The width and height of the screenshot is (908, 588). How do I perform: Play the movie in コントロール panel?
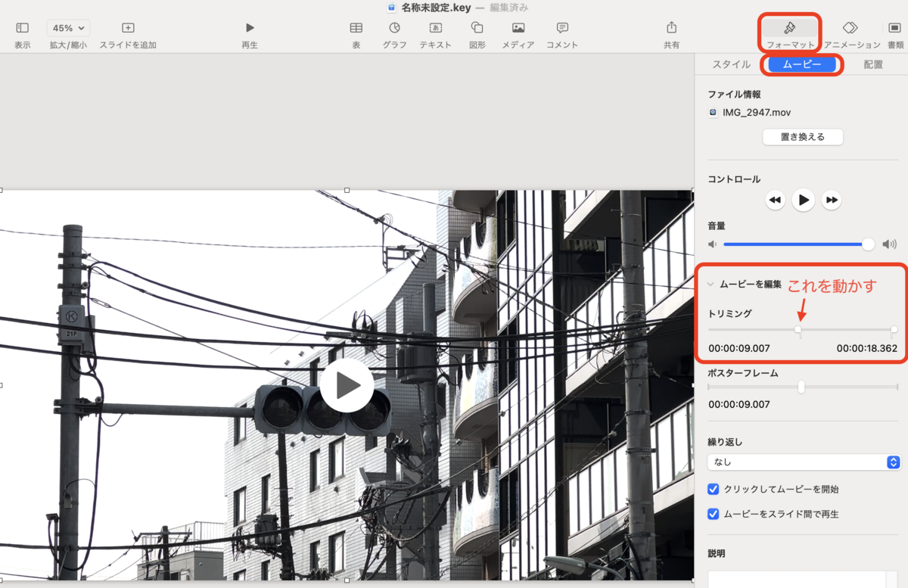(x=803, y=201)
